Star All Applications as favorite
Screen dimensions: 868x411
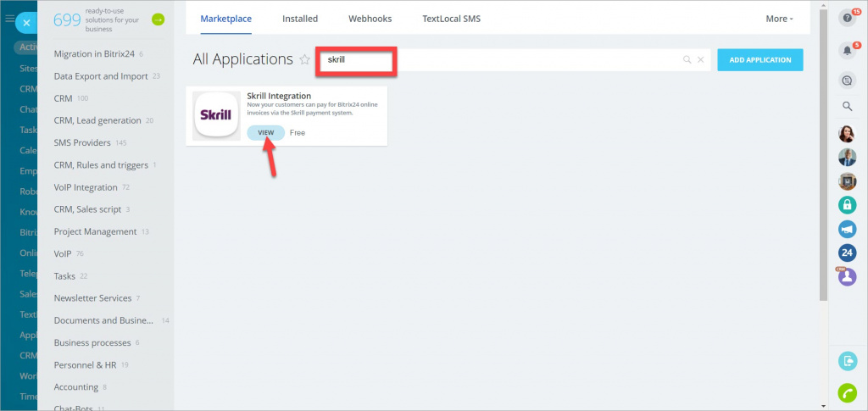pos(305,59)
